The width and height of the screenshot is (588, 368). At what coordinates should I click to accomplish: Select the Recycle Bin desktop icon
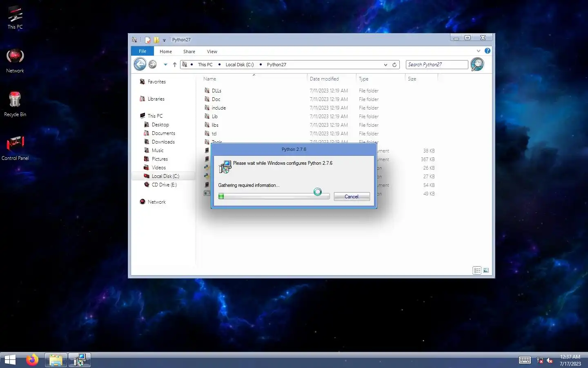tap(15, 104)
